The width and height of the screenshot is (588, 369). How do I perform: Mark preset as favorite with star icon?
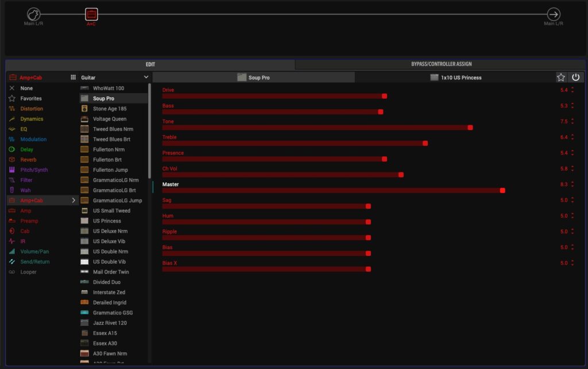561,78
